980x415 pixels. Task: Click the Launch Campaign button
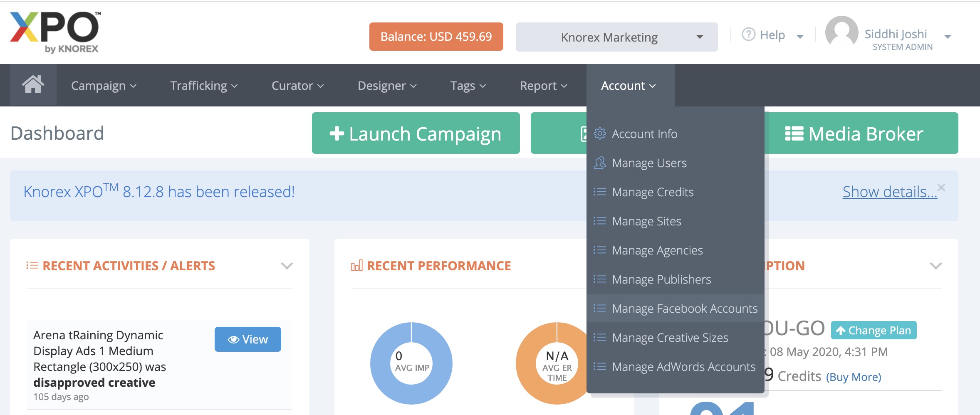pyautogui.click(x=416, y=133)
